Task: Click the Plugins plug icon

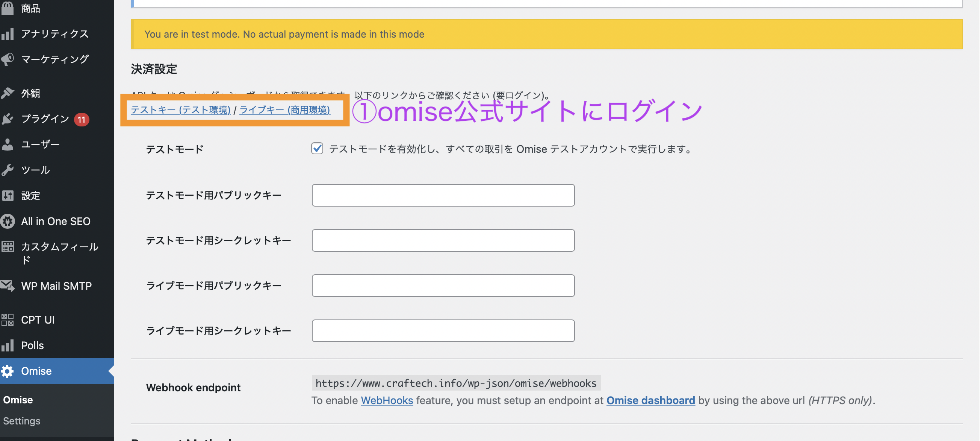Action: pos(8,119)
